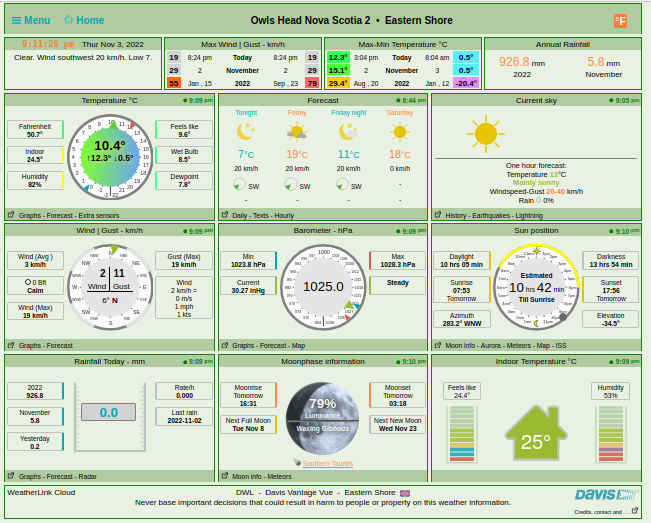Click the Davis logo
This screenshot has width=651, height=523.
[606, 495]
